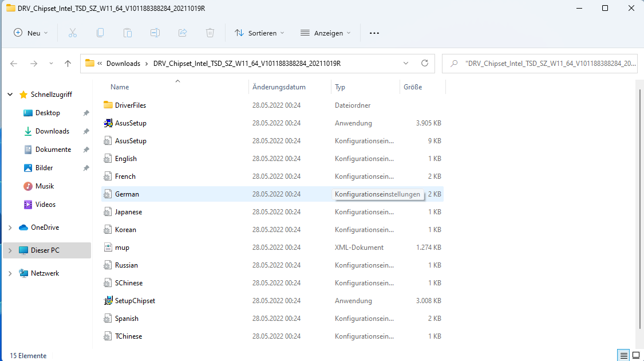Show hidden breadcrumb path via chevrons
The width and height of the screenshot is (644, 361).
click(x=100, y=64)
